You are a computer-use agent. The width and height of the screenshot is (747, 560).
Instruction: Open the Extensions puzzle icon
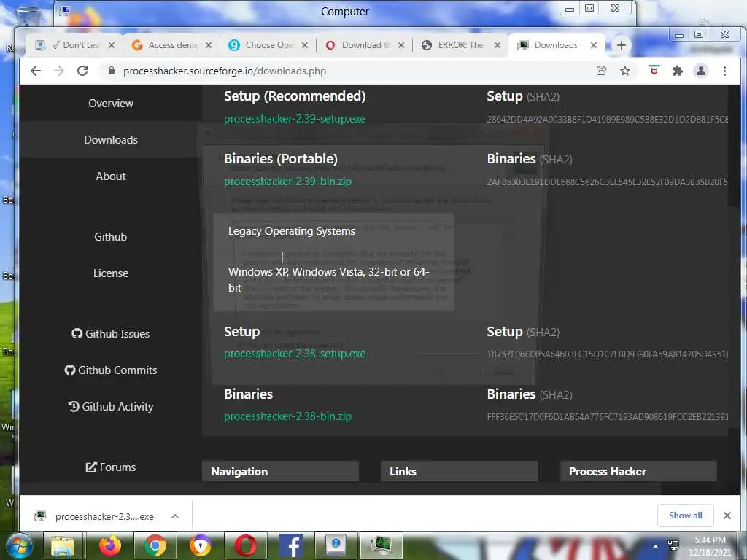pos(677,71)
